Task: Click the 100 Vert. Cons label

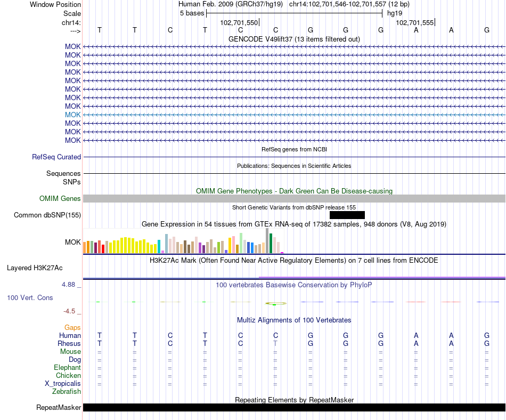Action: [30, 297]
